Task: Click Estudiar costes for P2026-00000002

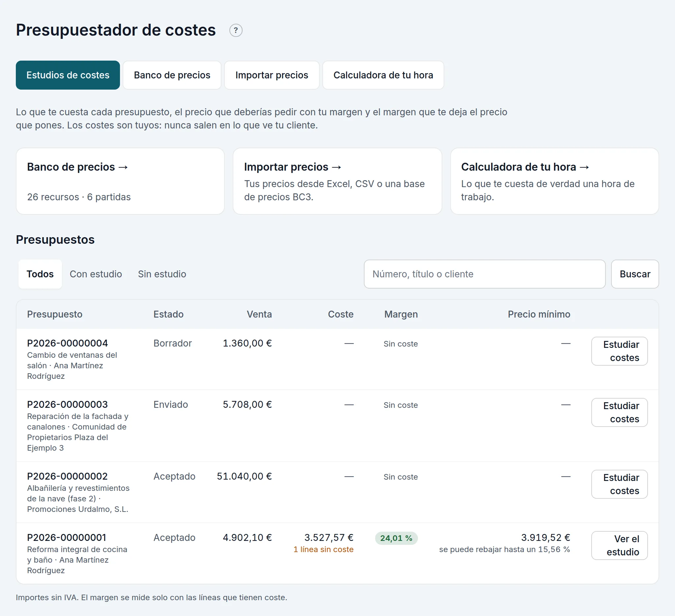Action: [x=619, y=484]
